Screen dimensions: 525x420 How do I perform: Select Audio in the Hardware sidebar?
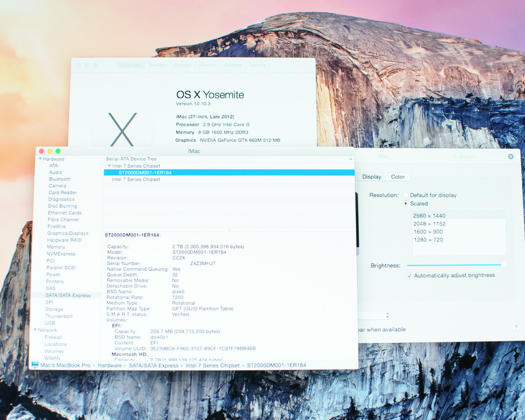[56, 172]
